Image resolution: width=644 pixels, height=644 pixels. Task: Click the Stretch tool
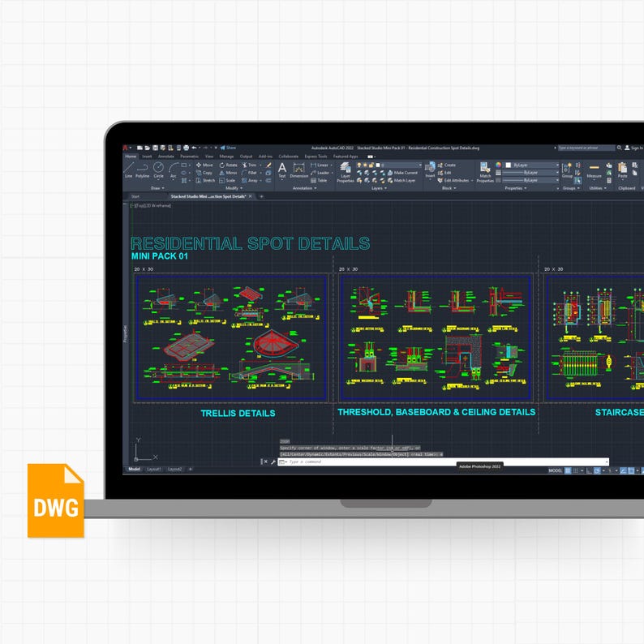pyautogui.click(x=205, y=180)
